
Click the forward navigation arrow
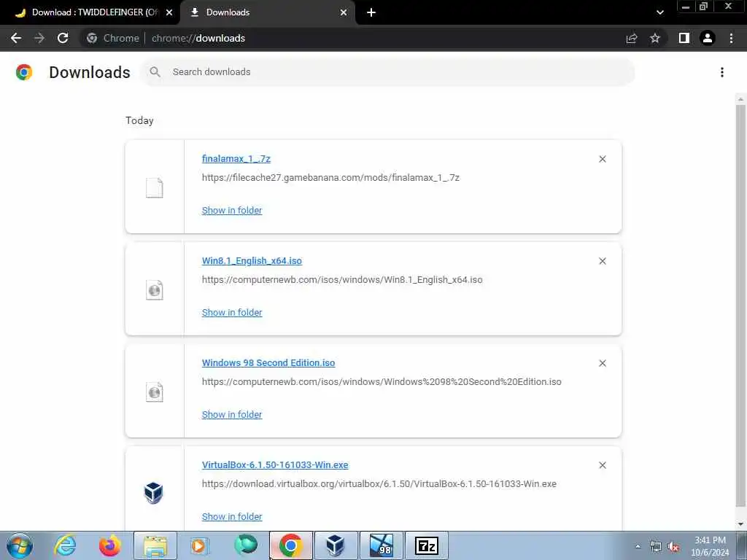click(39, 38)
